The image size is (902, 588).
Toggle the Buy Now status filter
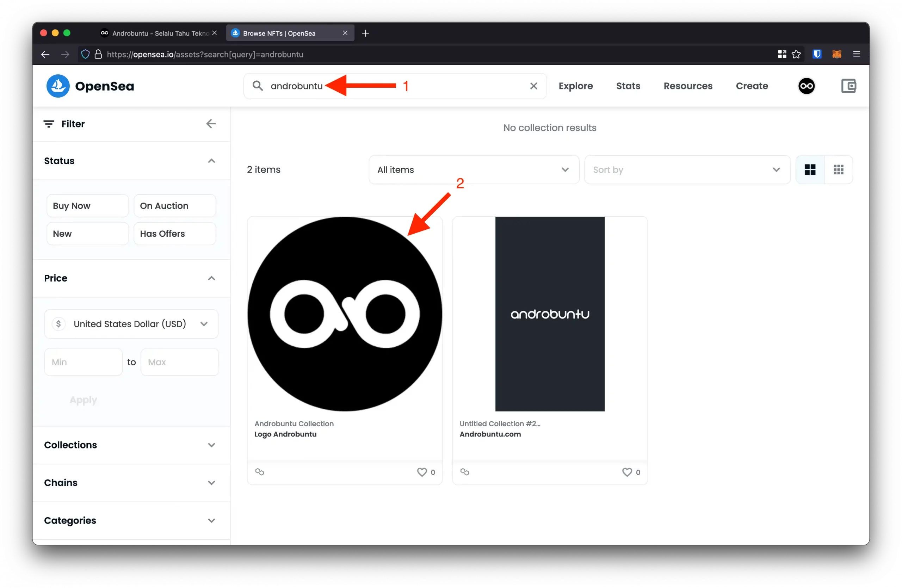(87, 206)
